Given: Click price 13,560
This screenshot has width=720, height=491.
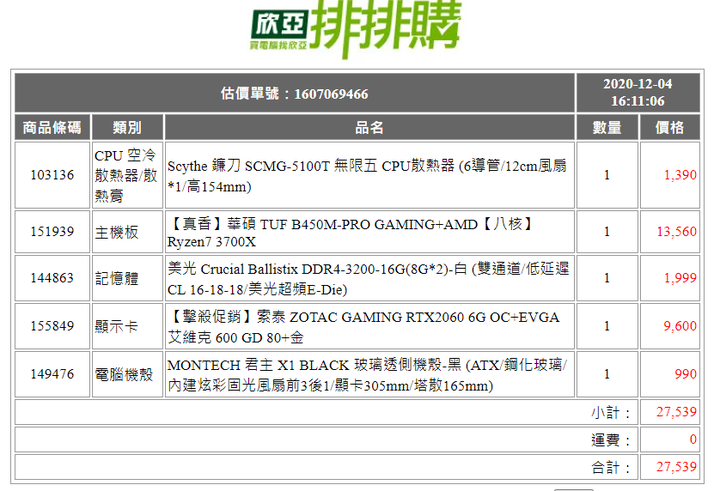Looking at the screenshot, I should 677,231.
